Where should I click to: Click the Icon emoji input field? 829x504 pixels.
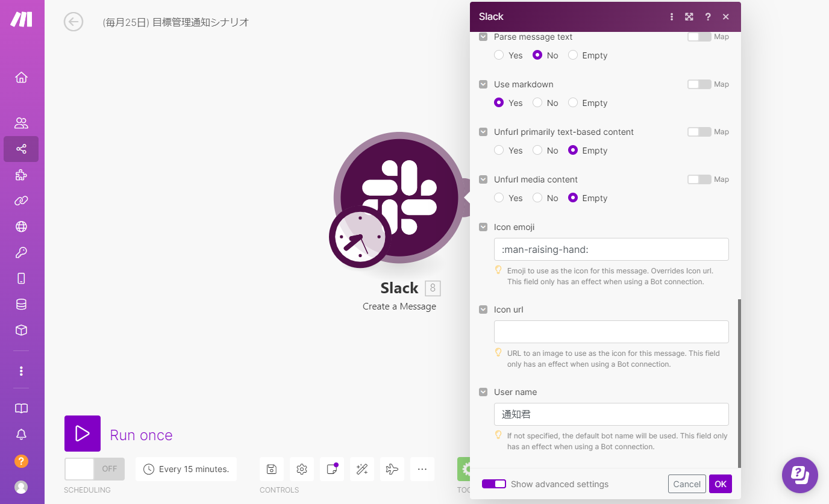[612, 249]
